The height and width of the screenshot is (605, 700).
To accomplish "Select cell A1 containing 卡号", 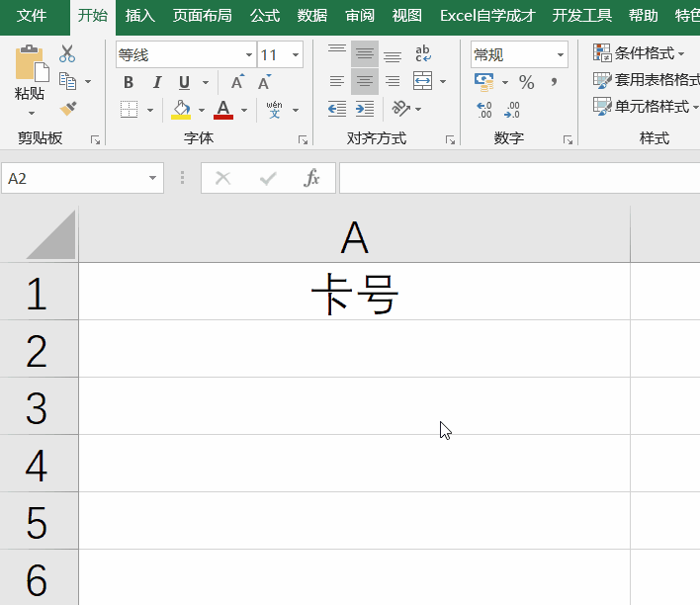I will pyautogui.click(x=355, y=291).
